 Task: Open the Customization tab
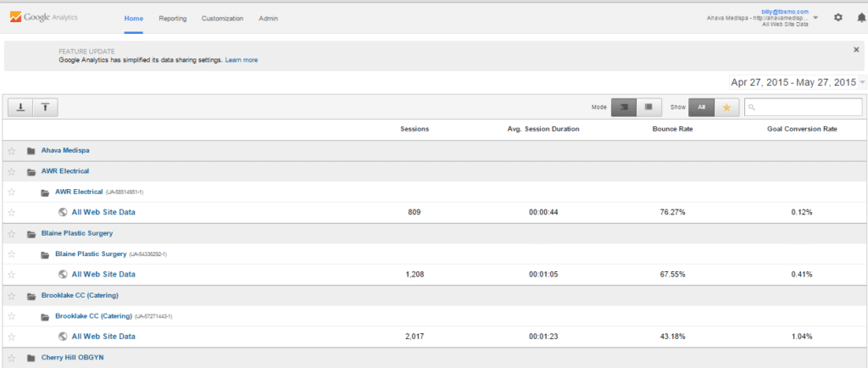click(222, 19)
